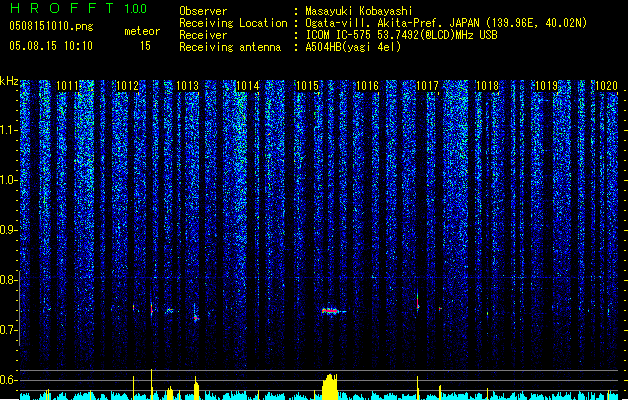The height and width of the screenshot is (400, 629).
Task: Click the 1020 time marker
Action: click(607, 86)
